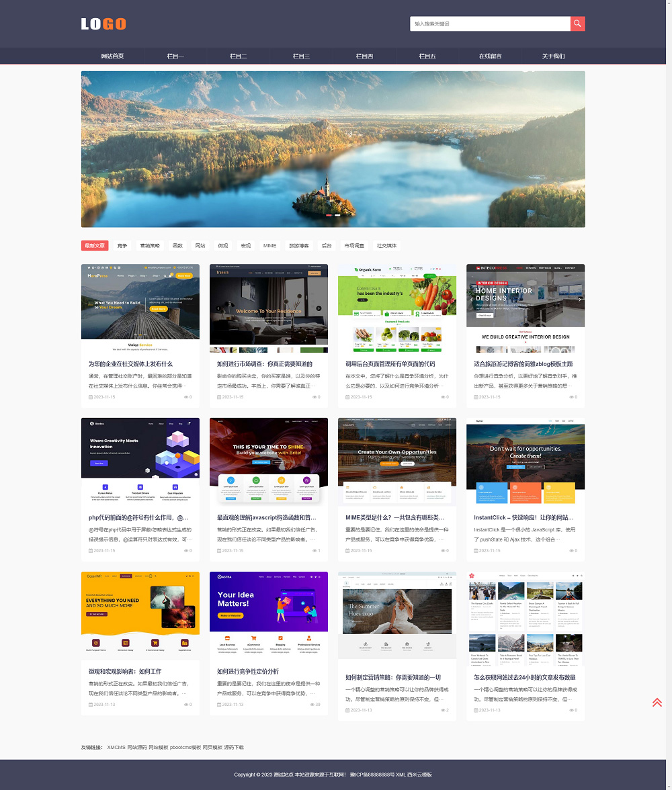The width and height of the screenshot is (672, 790).
Task: Click view-count eye icon on Astra article card
Action: point(312,705)
